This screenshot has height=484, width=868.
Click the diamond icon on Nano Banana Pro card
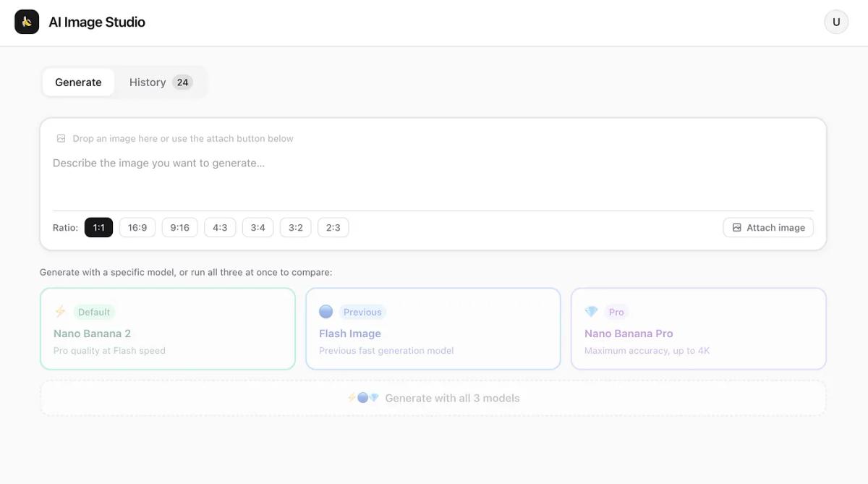[592, 311]
